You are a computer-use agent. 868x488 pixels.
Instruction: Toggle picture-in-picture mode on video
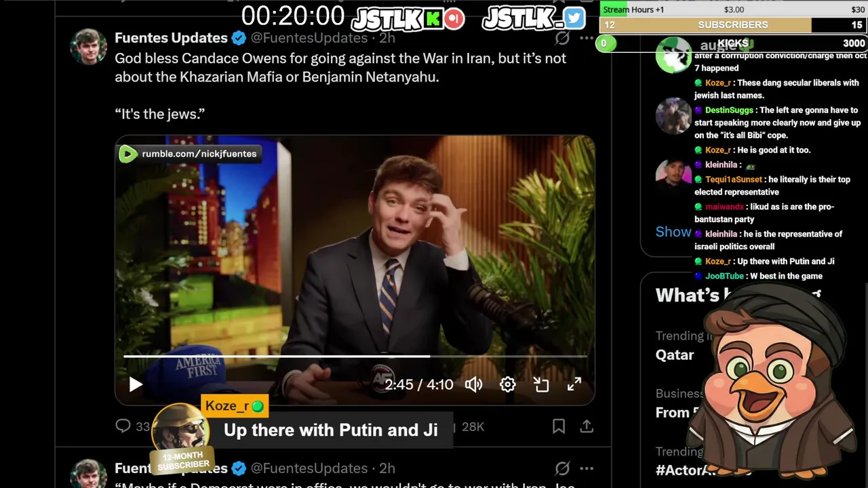tap(540, 384)
